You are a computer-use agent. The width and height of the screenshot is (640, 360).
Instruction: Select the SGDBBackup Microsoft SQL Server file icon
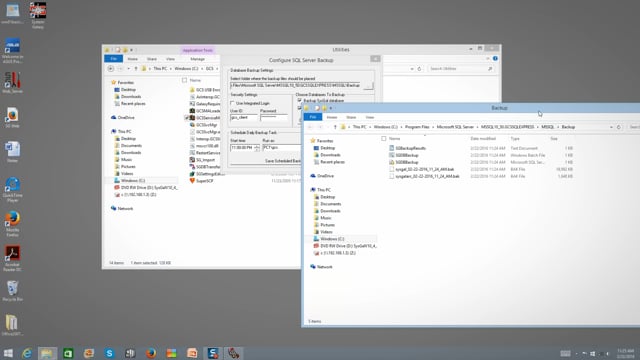391,162
